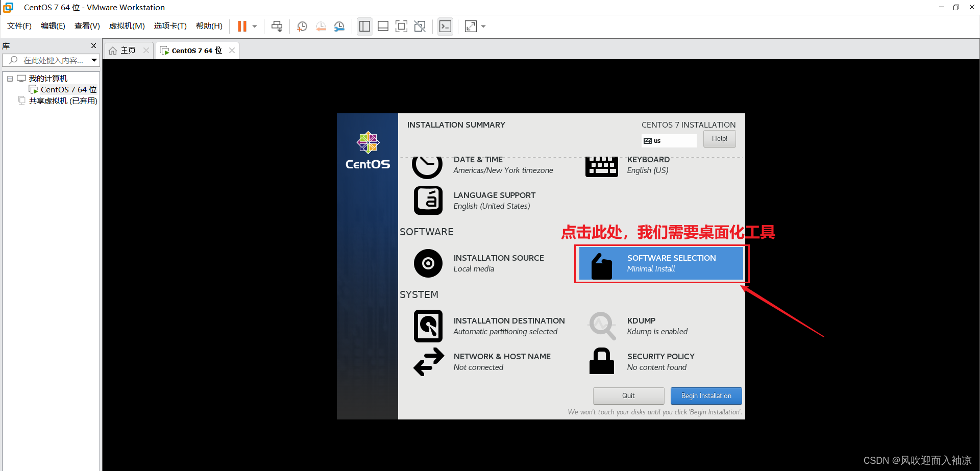Open the 选项卡(T) menu
Image resolution: width=980 pixels, height=471 pixels.
170,26
